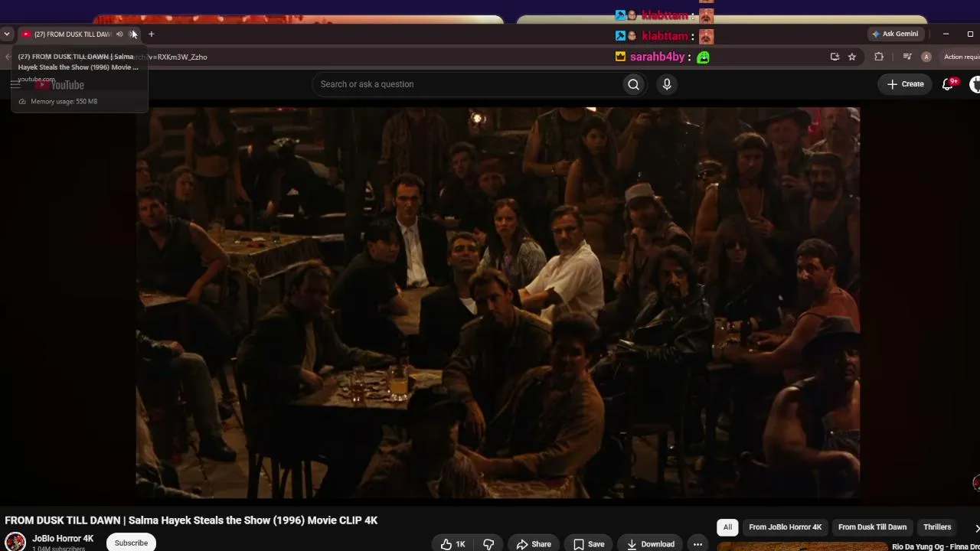
Task: Click Ask Gemini button
Action: pos(895,34)
